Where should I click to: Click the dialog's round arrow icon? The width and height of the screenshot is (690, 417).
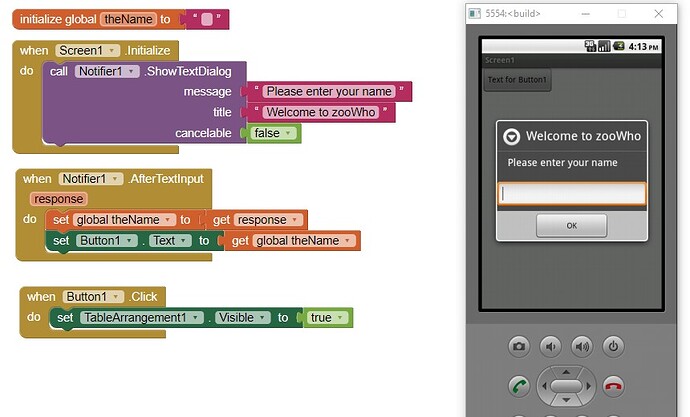pos(511,137)
